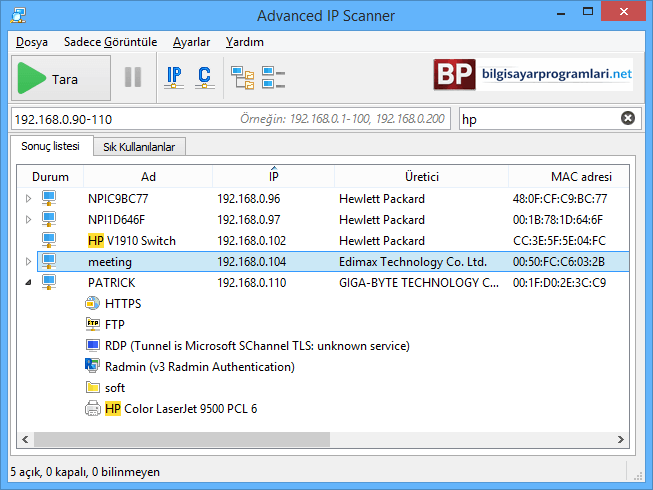Click the NPI1D646F computer icon

pyautogui.click(x=49, y=219)
